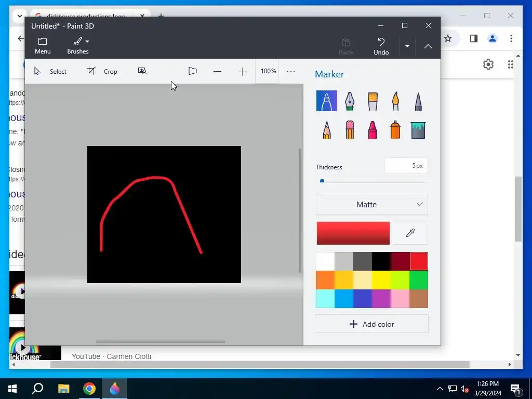Open the Google apps grid in Chrome
Viewport: 532px width, 399px height.
(x=510, y=64)
